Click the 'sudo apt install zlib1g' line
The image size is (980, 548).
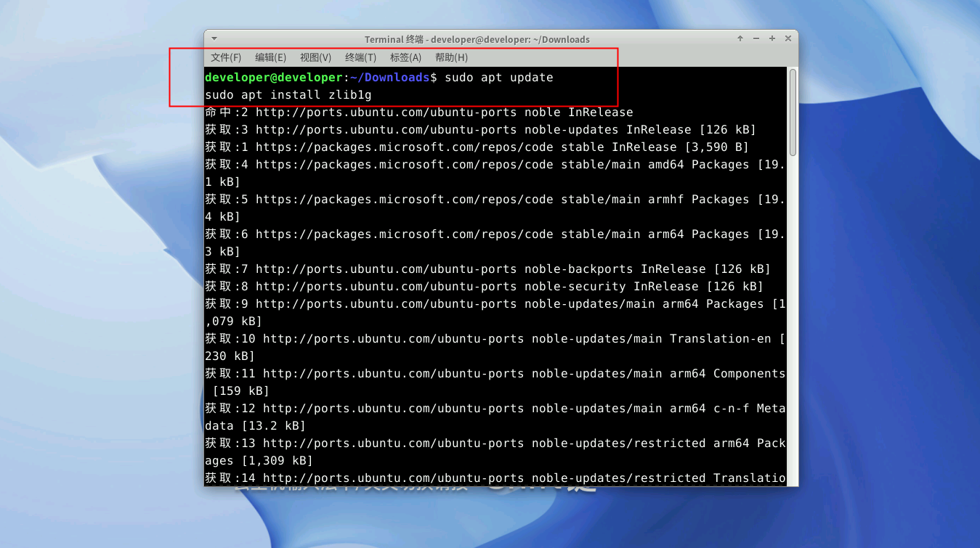tap(288, 94)
